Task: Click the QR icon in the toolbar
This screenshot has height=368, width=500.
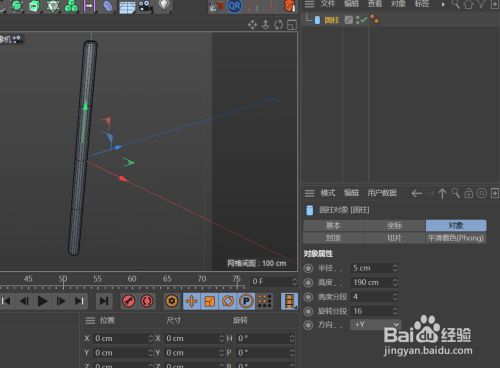Action: (234, 6)
